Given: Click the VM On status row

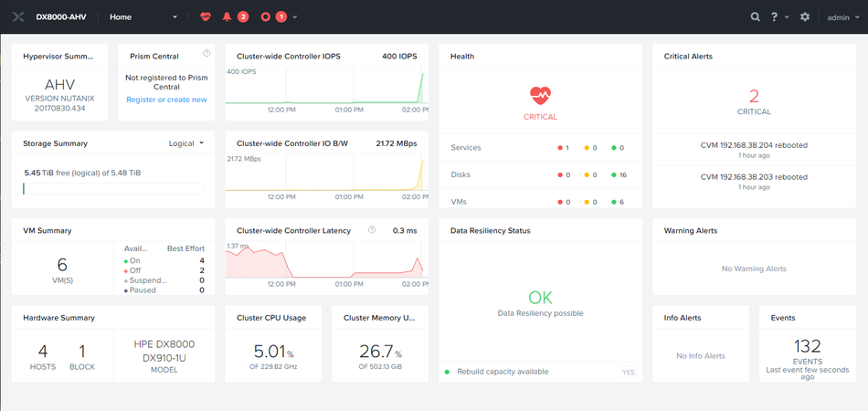Looking at the screenshot, I should click(164, 260).
